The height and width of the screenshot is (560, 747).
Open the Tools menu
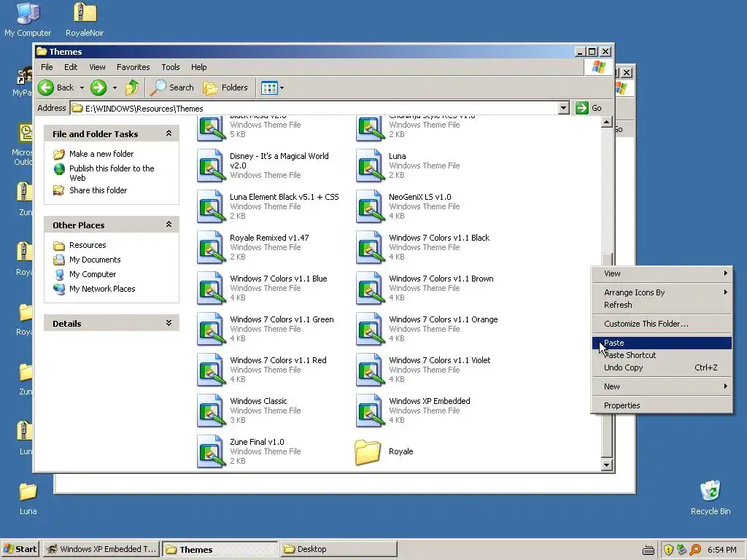pos(171,67)
